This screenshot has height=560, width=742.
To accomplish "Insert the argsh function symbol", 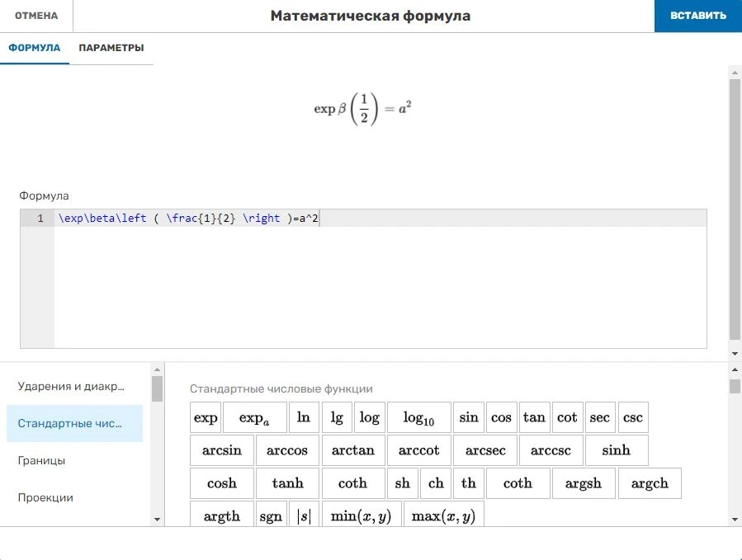I will tap(584, 483).
